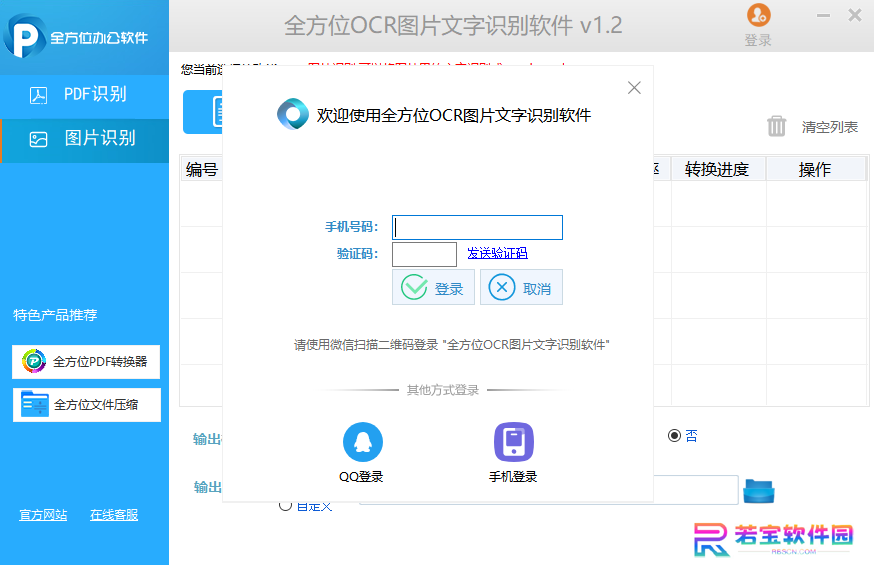Viewport: 874px width, 565px height.
Task: Close the main OCR window
Action: tap(854, 15)
